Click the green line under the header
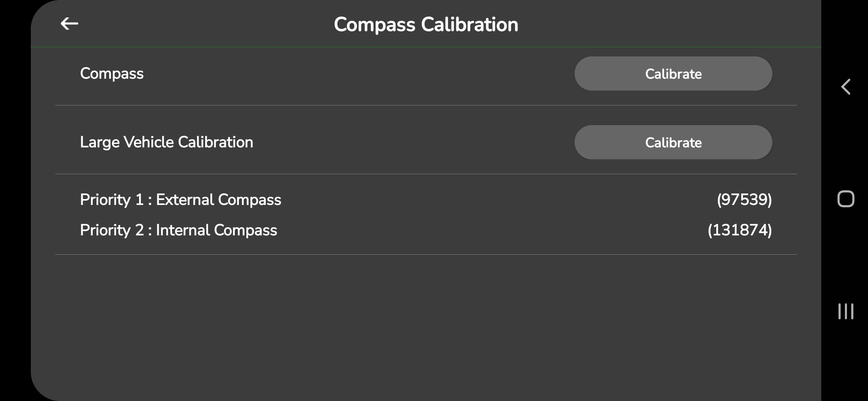This screenshot has height=401, width=868. click(426, 47)
